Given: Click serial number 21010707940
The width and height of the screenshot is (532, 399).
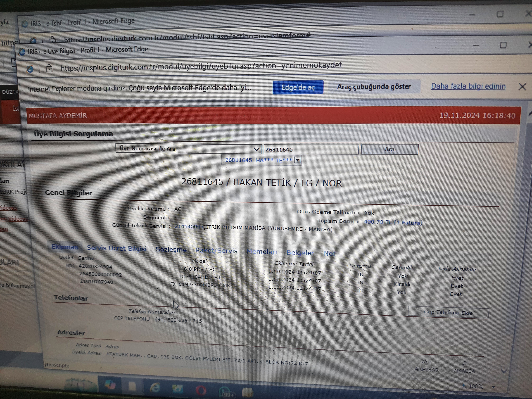Looking at the screenshot, I should tap(96, 282).
